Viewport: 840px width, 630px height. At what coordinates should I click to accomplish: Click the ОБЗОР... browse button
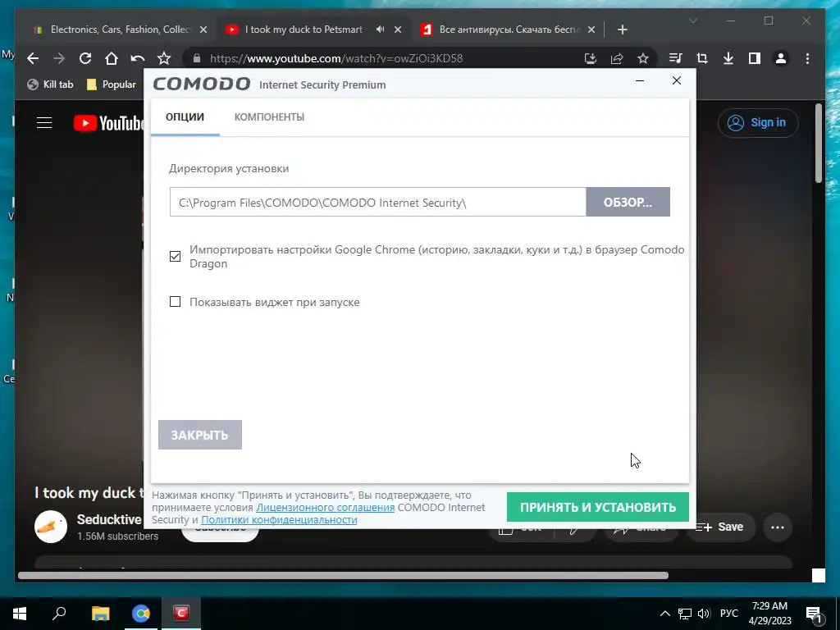628,202
